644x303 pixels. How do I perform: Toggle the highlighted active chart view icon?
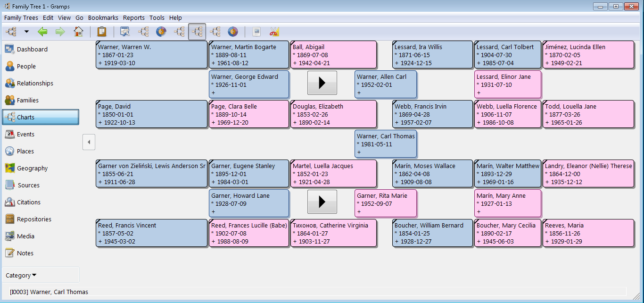click(x=197, y=32)
